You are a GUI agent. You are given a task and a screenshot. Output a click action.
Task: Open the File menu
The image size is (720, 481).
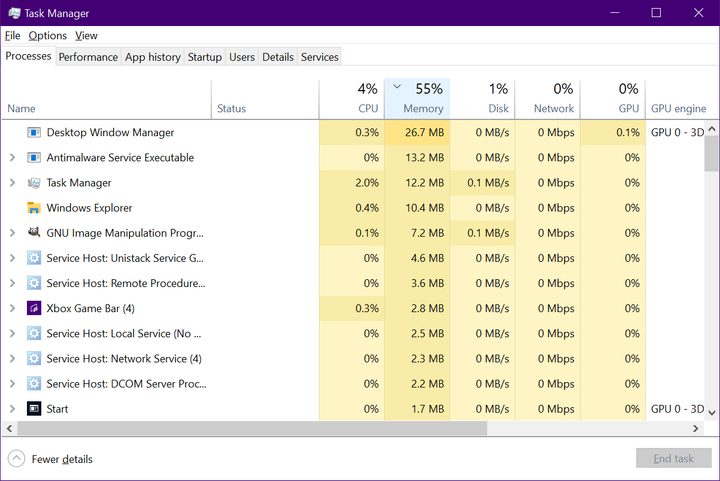pyautogui.click(x=12, y=35)
